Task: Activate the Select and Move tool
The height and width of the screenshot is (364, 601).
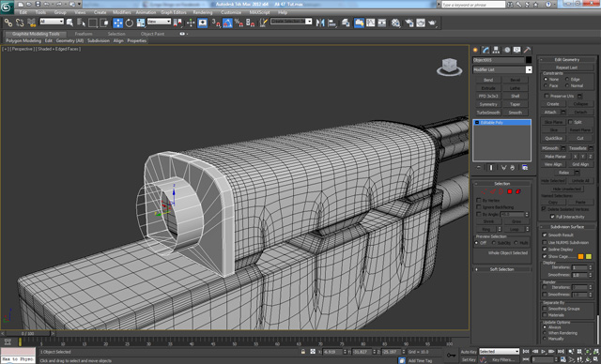Action: 117,23
